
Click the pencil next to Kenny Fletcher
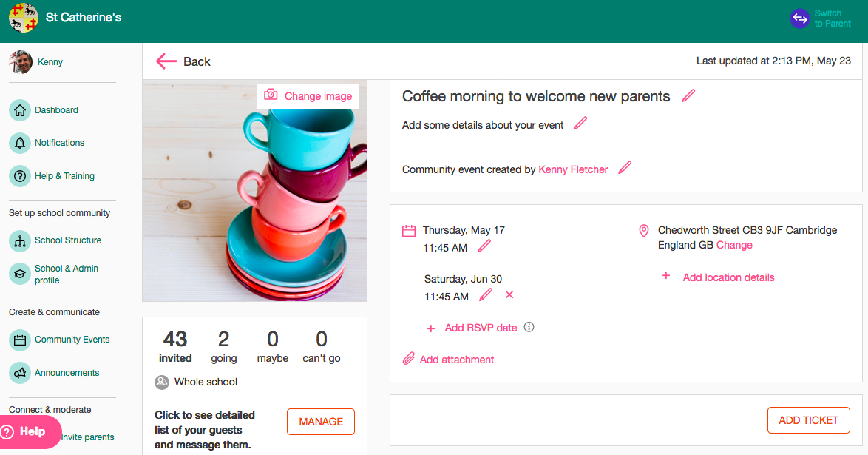click(625, 168)
